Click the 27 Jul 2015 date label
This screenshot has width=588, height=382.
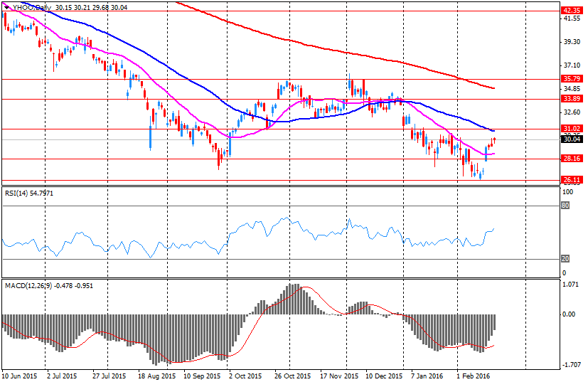[x=109, y=376]
